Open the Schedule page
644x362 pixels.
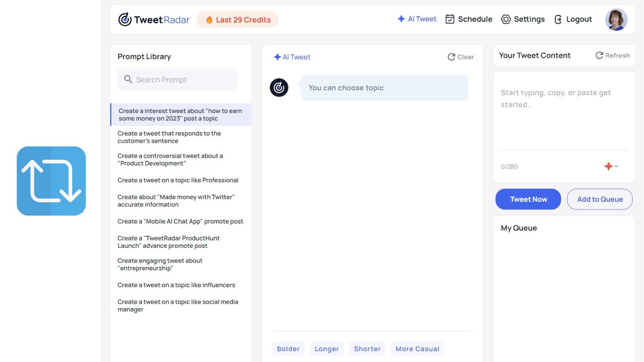(x=469, y=19)
